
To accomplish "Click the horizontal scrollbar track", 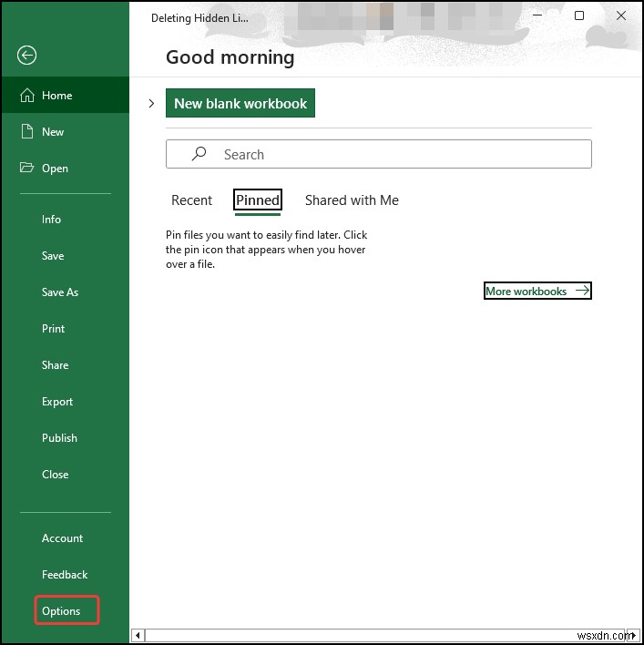I will pyautogui.click(x=385, y=635).
